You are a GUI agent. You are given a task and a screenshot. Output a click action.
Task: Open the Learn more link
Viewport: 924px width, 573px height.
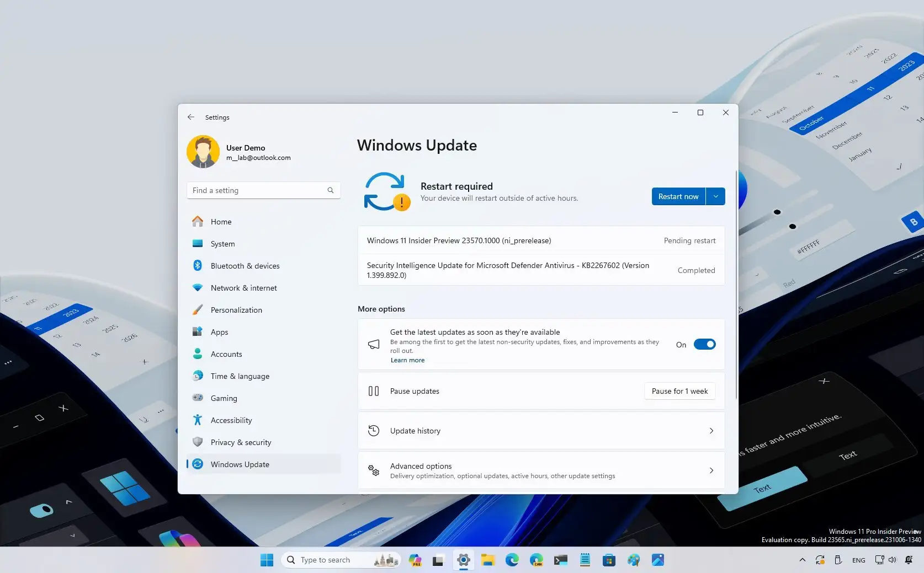[x=407, y=360]
